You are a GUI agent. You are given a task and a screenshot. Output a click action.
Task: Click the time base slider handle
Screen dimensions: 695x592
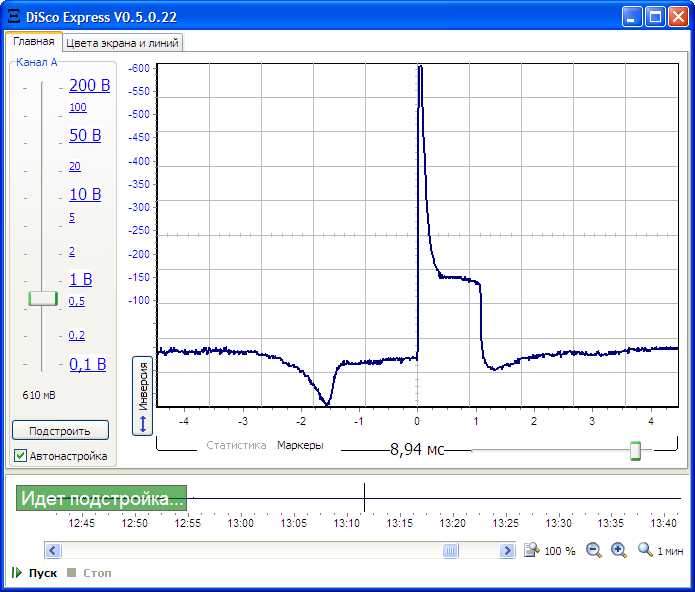pyautogui.click(x=635, y=451)
